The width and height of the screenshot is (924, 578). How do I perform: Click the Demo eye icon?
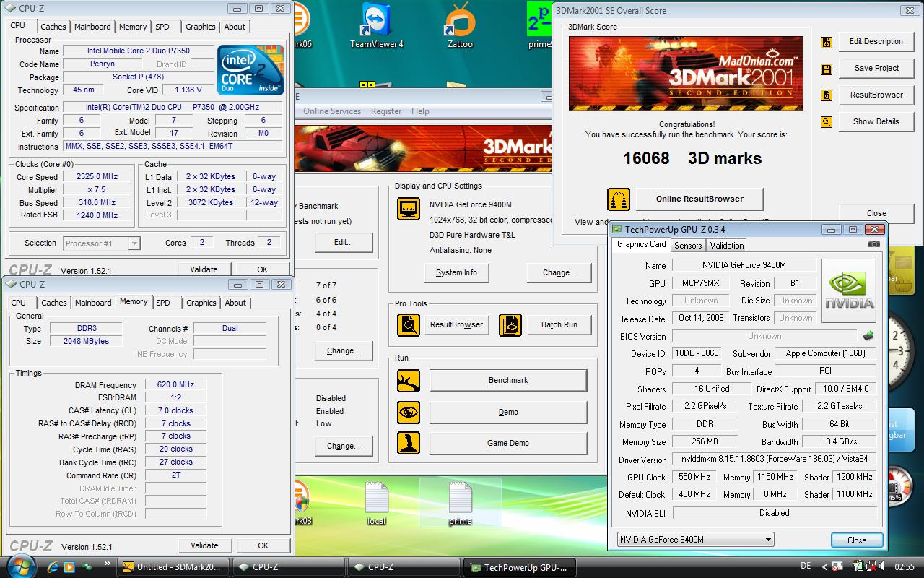[409, 413]
